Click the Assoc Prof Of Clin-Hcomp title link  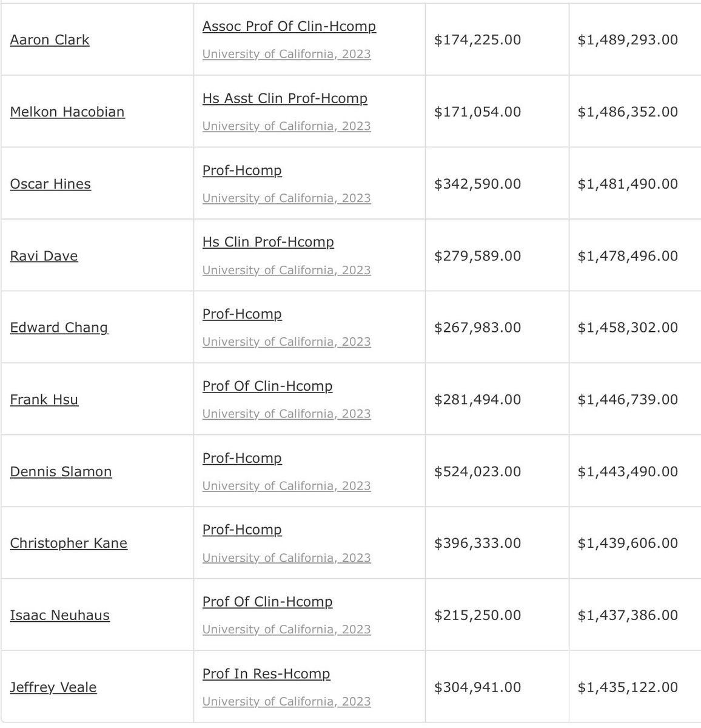(289, 27)
